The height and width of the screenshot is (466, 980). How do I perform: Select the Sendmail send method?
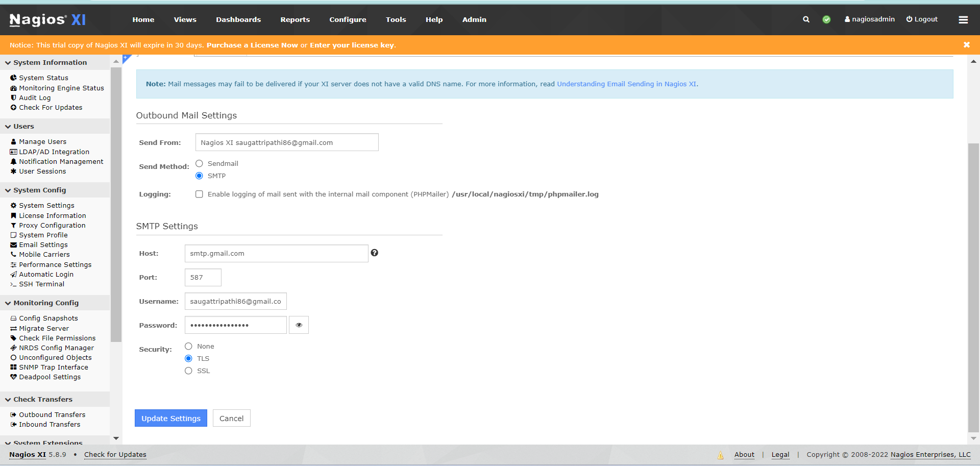[x=199, y=163]
